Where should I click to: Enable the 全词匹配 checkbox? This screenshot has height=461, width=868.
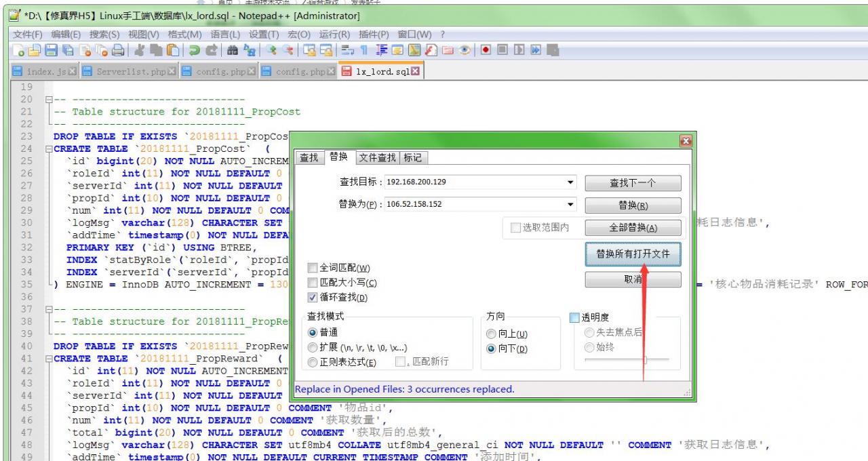tap(313, 268)
